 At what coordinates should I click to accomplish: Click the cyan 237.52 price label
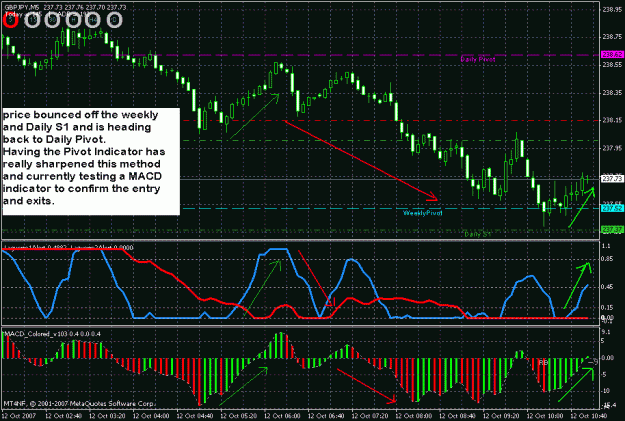[x=612, y=208]
